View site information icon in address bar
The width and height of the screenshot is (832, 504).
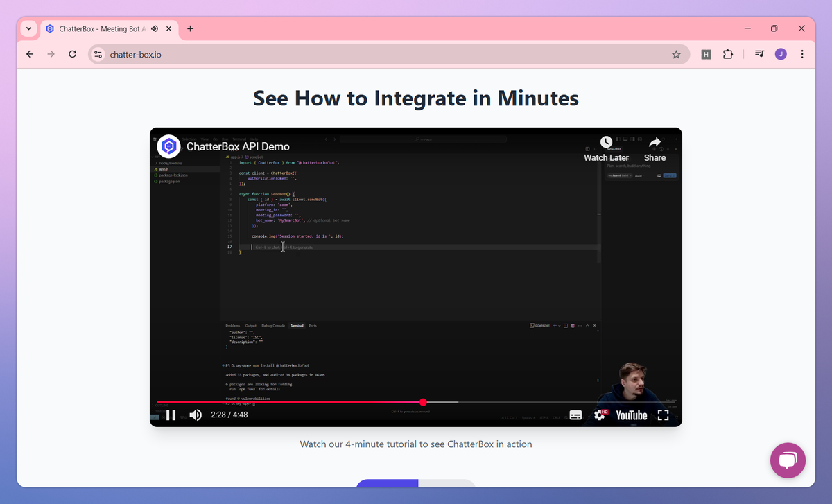[x=98, y=54]
